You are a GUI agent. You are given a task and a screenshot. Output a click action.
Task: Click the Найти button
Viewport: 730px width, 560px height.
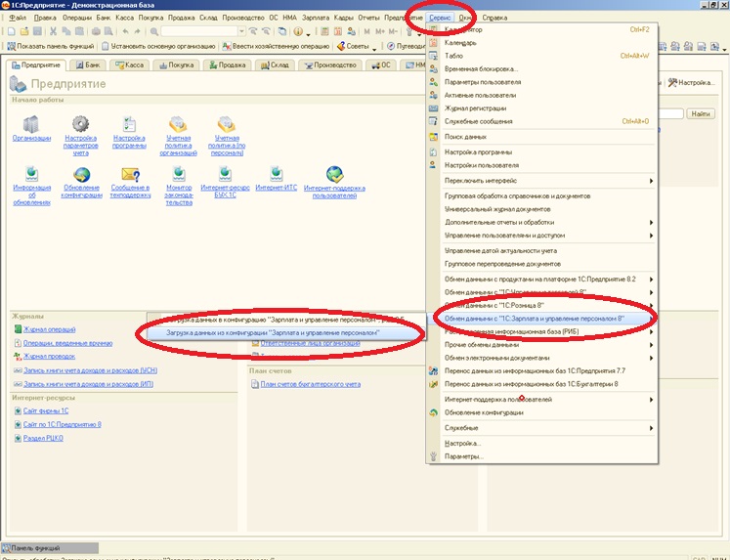coord(701,113)
